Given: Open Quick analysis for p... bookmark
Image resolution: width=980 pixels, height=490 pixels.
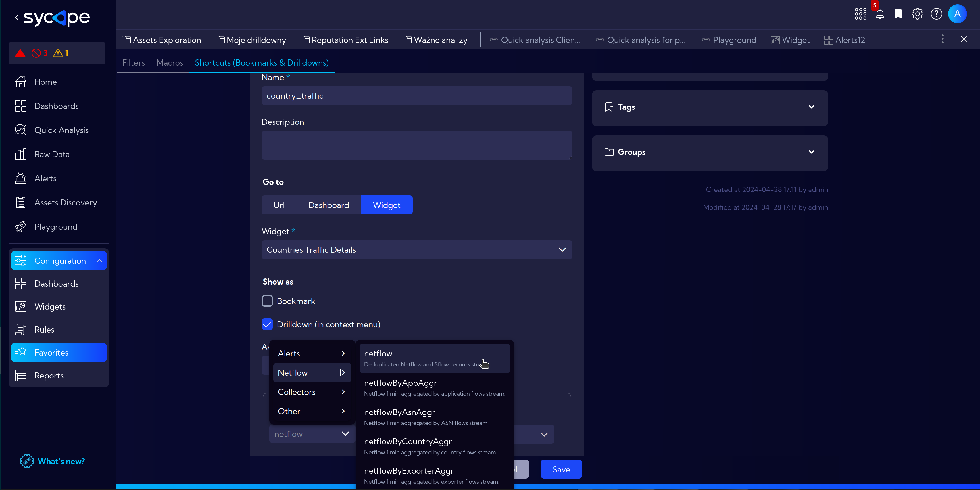Looking at the screenshot, I should [x=640, y=40].
